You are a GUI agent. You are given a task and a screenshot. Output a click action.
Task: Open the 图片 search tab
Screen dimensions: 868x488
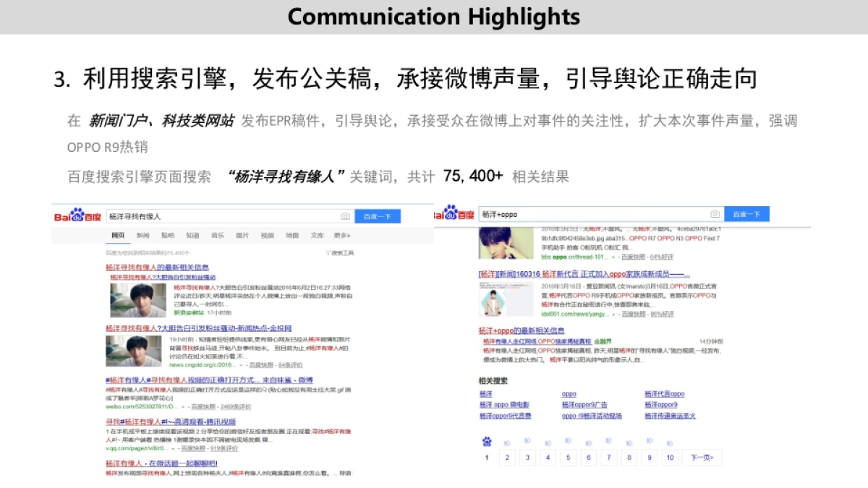tap(242, 236)
